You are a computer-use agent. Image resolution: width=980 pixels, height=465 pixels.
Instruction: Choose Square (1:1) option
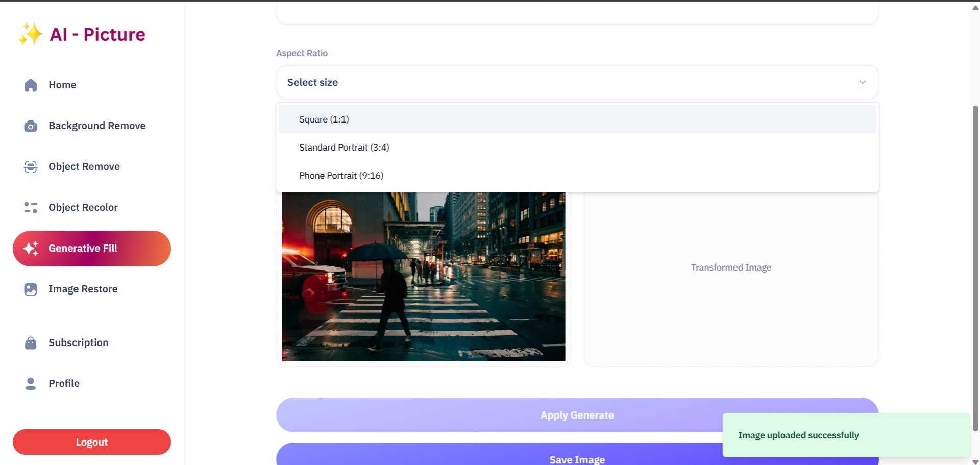pos(577,119)
